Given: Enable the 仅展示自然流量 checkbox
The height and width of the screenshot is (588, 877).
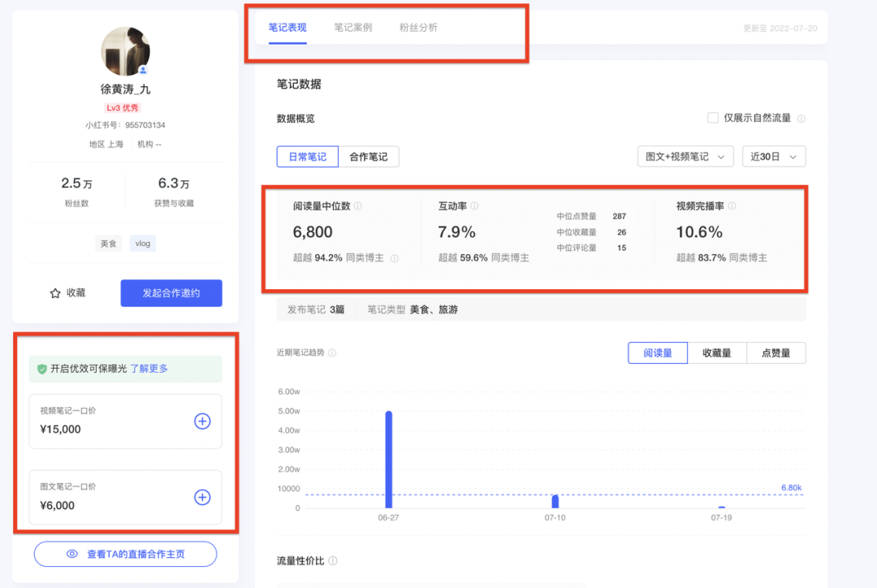Looking at the screenshot, I should (x=713, y=118).
